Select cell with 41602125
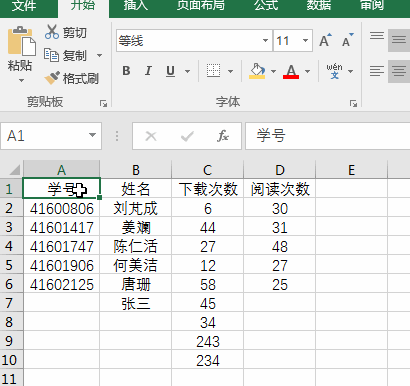This screenshot has width=410, height=386. (61, 284)
